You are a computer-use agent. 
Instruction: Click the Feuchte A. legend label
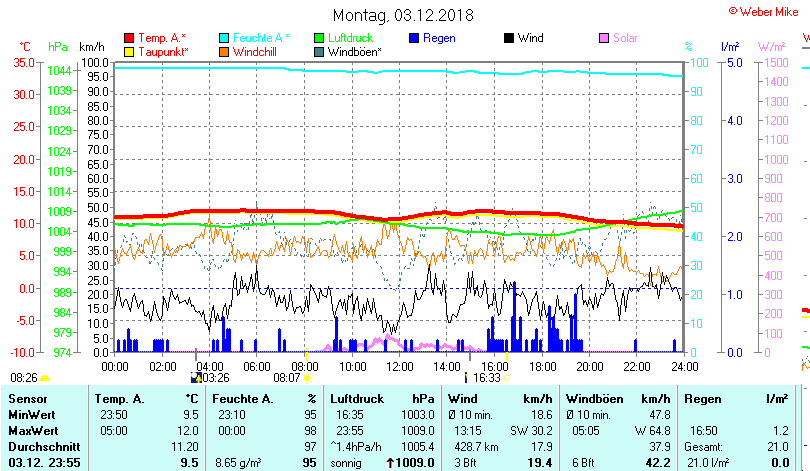(x=261, y=38)
